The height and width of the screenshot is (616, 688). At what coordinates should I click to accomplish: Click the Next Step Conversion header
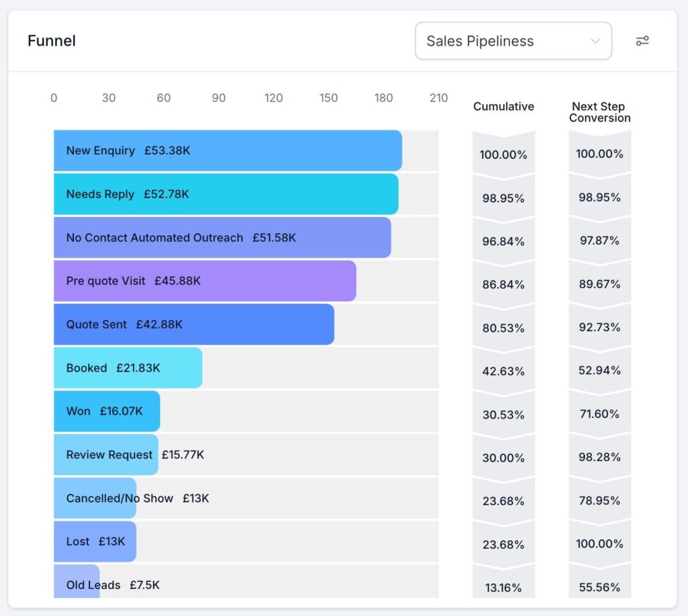point(599,112)
